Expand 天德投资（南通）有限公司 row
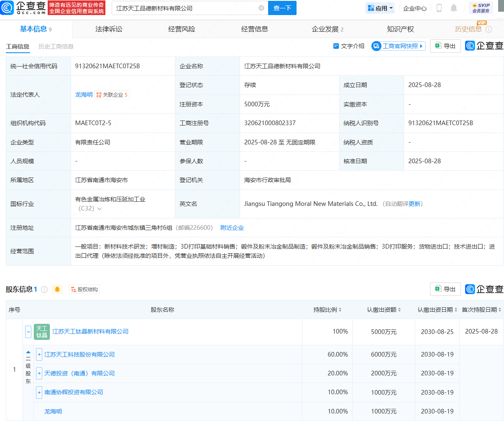This screenshot has height=421, width=504. tap(39, 373)
